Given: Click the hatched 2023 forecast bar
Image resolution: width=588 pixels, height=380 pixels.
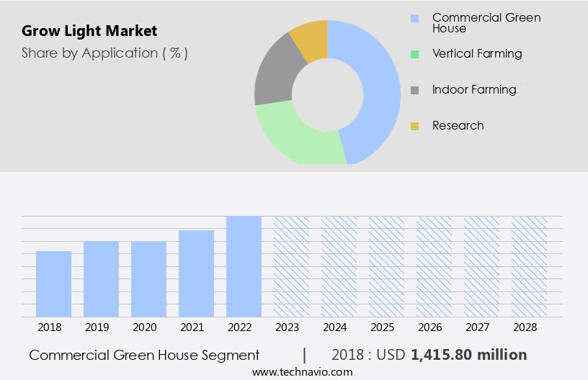Looking at the screenshot, I should coord(291,266).
